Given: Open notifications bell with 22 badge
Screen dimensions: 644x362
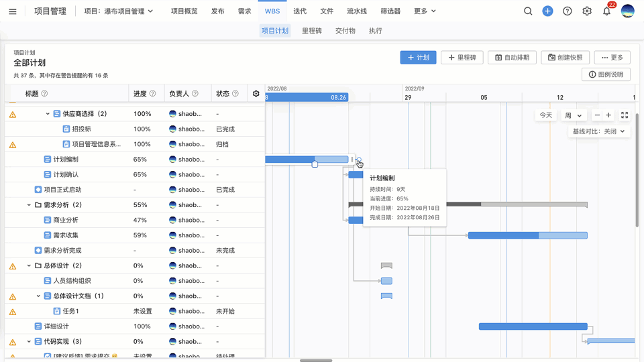Looking at the screenshot, I should 606,11.
